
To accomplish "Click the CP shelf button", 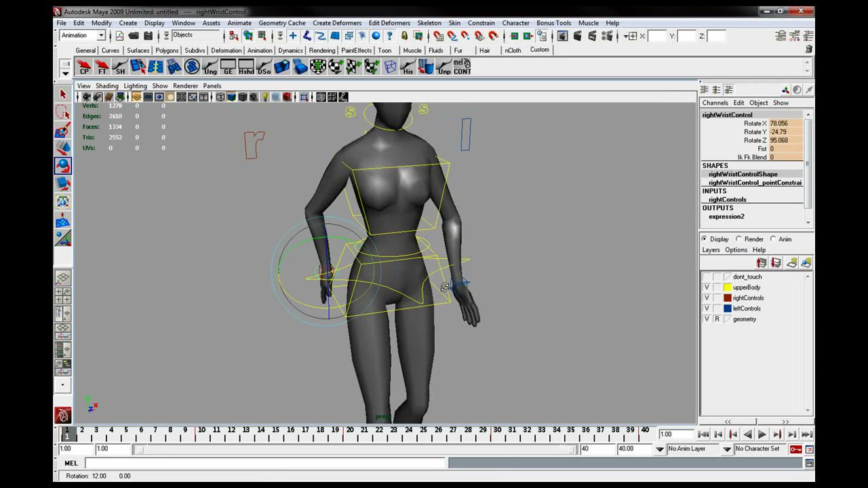I will click(x=84, y=66).
